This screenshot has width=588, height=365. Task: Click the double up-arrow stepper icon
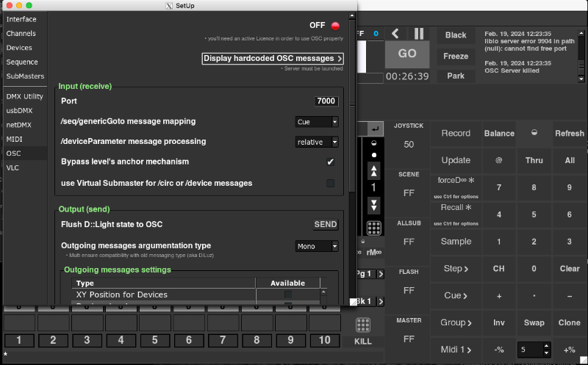374,171
